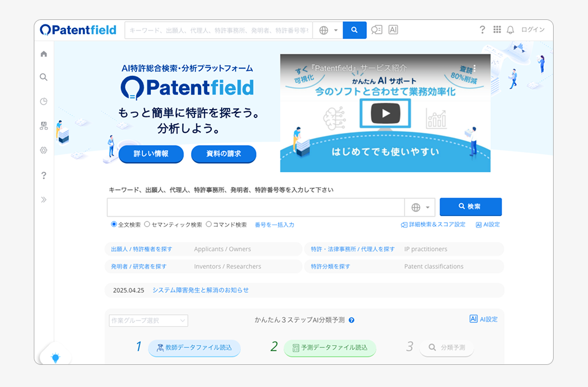Click the 資料の請求 button
Image resolution: width=588 pixels, height=387 pixels.
(x=223, y=154)
